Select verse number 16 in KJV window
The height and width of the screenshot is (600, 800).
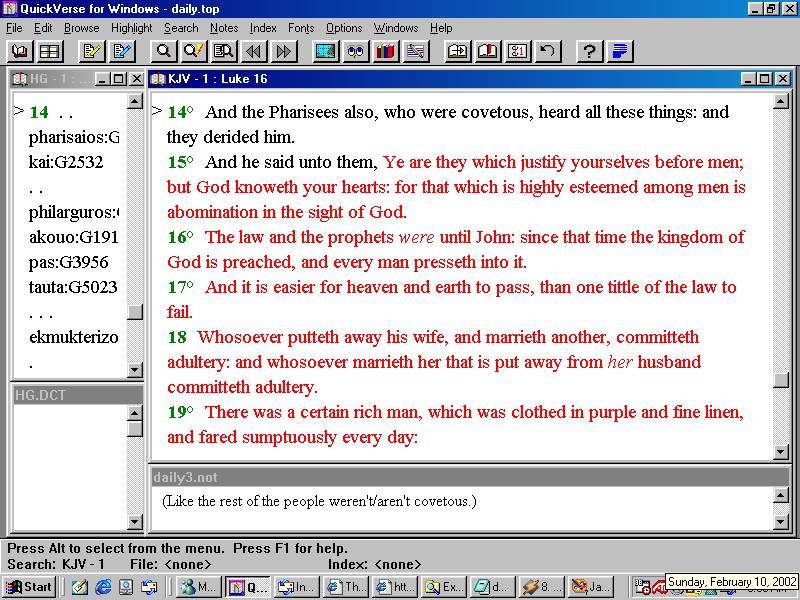click(x=177, y=237)
